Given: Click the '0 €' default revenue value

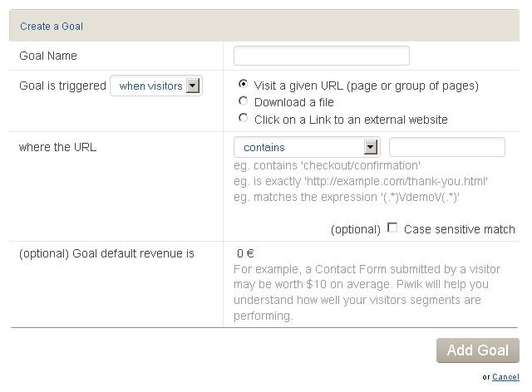Looking at the screenshot, I should (x=245, y=253).
